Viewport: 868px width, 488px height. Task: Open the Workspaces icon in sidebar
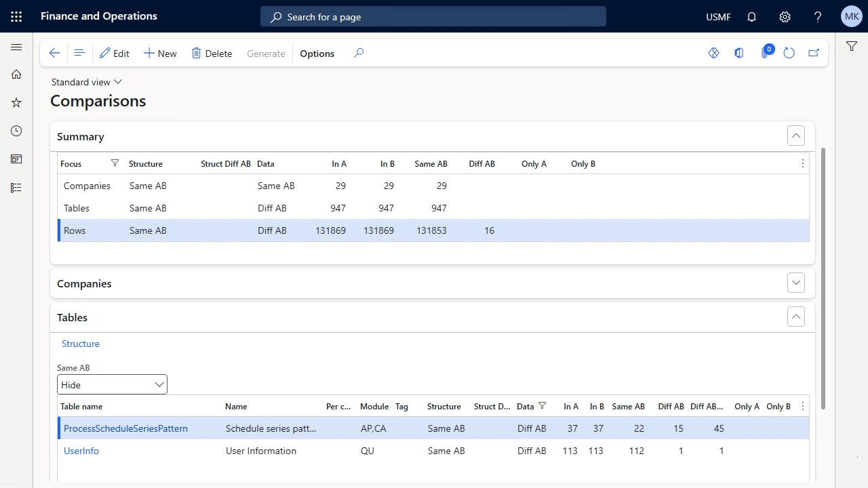pyautogui.click(x=16, y=159)
